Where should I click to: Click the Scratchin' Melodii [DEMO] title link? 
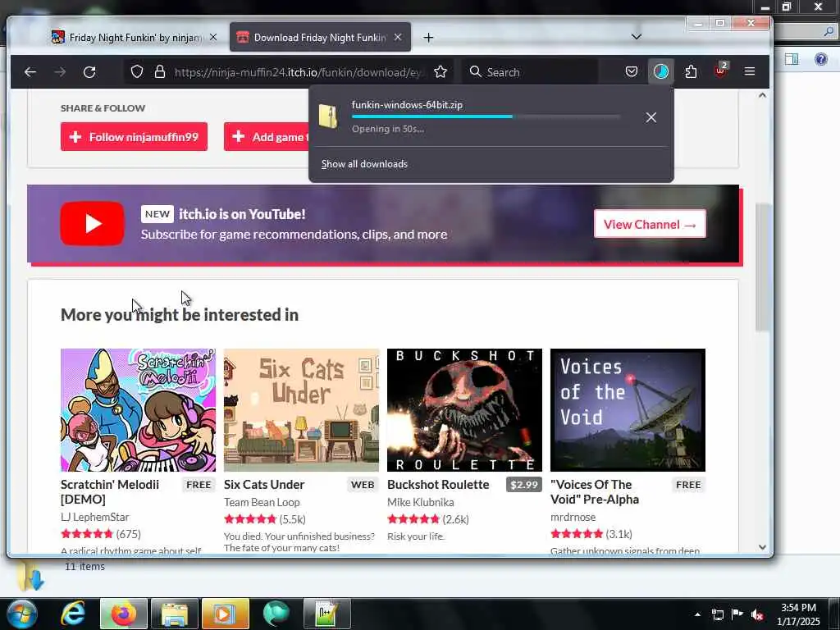[110, 492]
